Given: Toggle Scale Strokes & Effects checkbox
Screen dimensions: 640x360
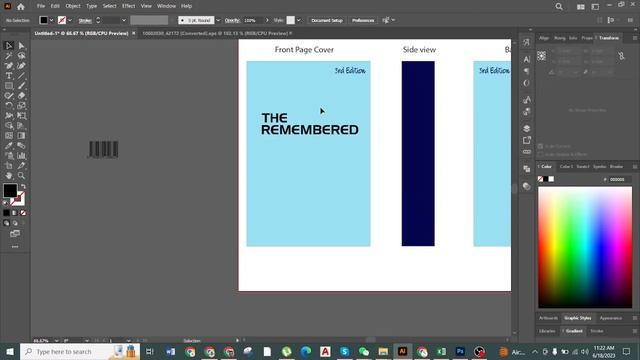Looking at the screenshot, I should click(x=541, y=154).
